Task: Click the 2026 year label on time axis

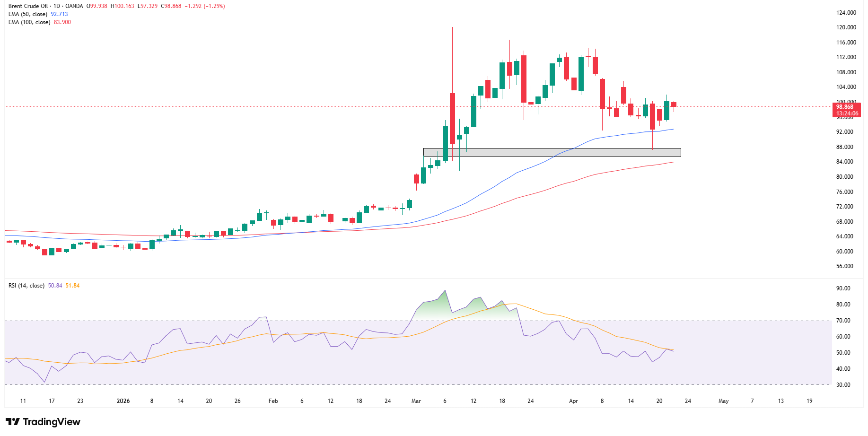Action: click(123, 401)
